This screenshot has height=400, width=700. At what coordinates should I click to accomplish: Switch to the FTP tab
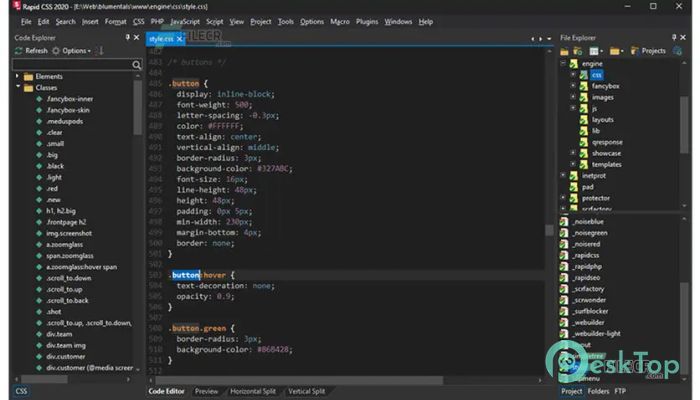620,392
